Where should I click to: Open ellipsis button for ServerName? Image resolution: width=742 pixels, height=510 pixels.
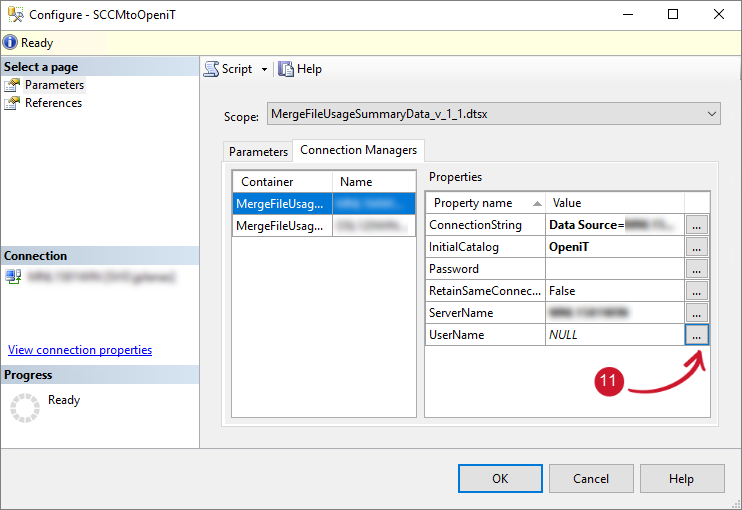pos(697,313)
